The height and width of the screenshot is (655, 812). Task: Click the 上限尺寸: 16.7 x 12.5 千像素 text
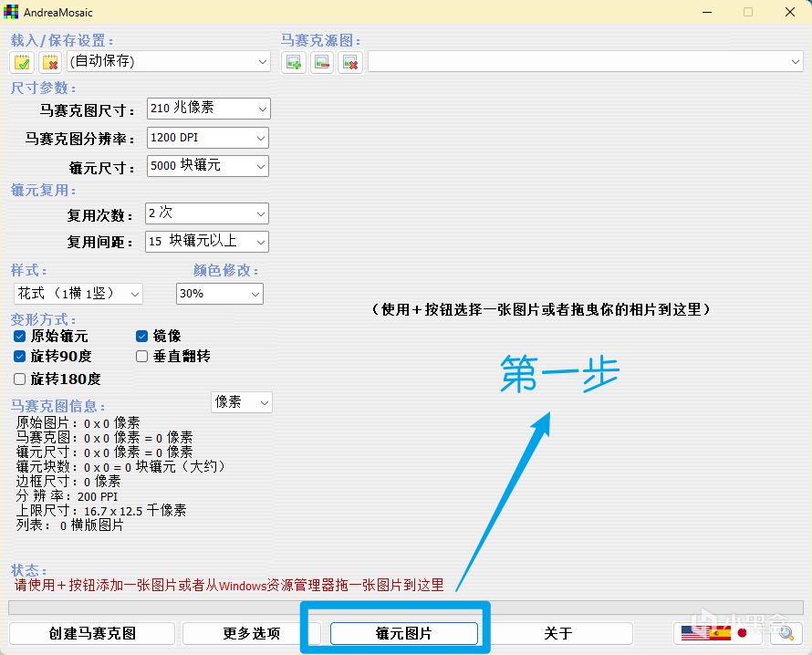pos(101,511)
